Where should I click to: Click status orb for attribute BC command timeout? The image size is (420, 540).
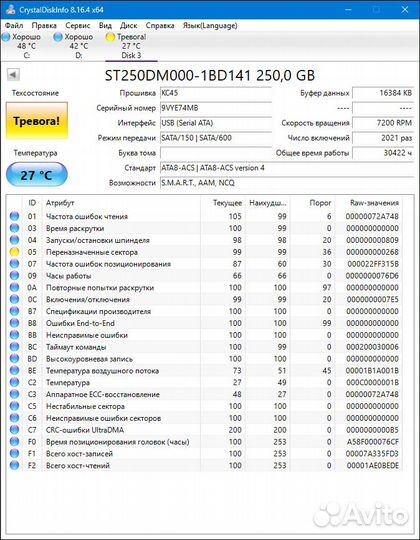pos(14,347)
